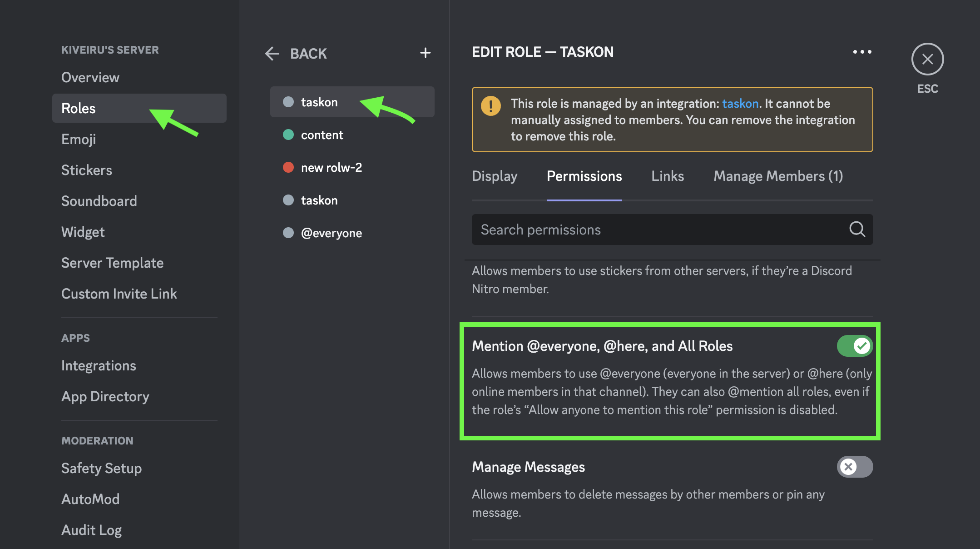Screen dimensions: 980x549
Task: Select the Permissions tab
Action: pyautogui.click(x=584, y=176)
